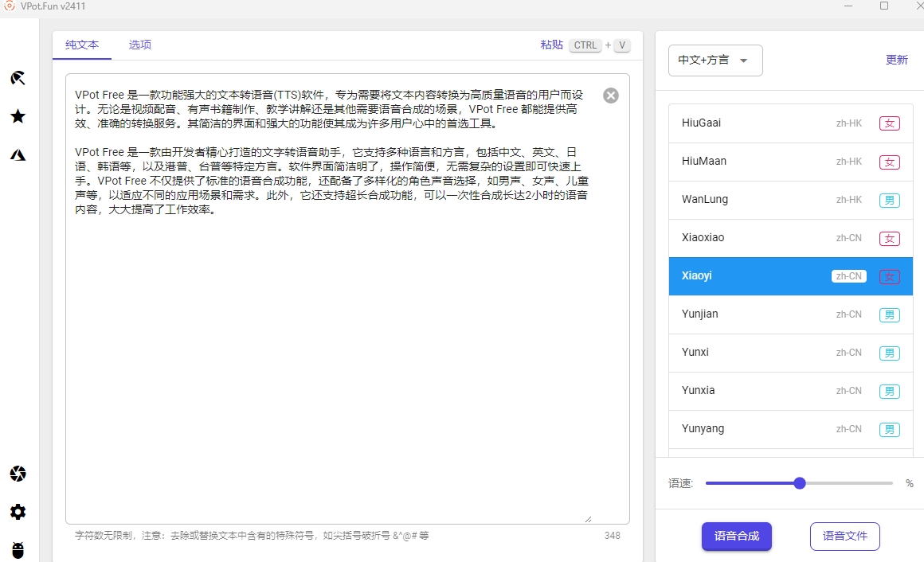Screen dimensions: 924x562
Task: Click the voice name Xiaoxiao
Action: 703,237
